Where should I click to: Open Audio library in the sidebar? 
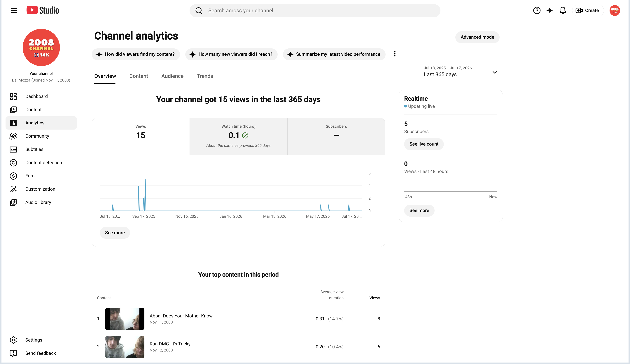(x=41, y=202)
